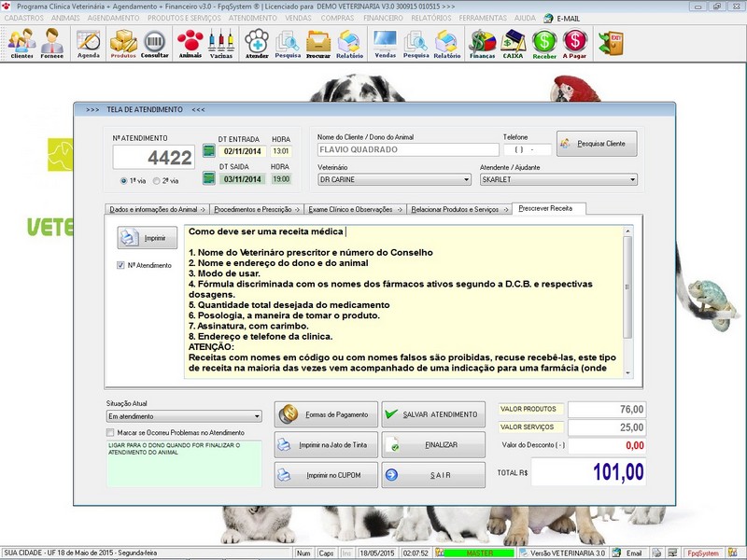This screenshot has height=560, width=747.
Task: Open the Finanças toolbar icon
Action: pyautogui.click(x=482, y=43)
